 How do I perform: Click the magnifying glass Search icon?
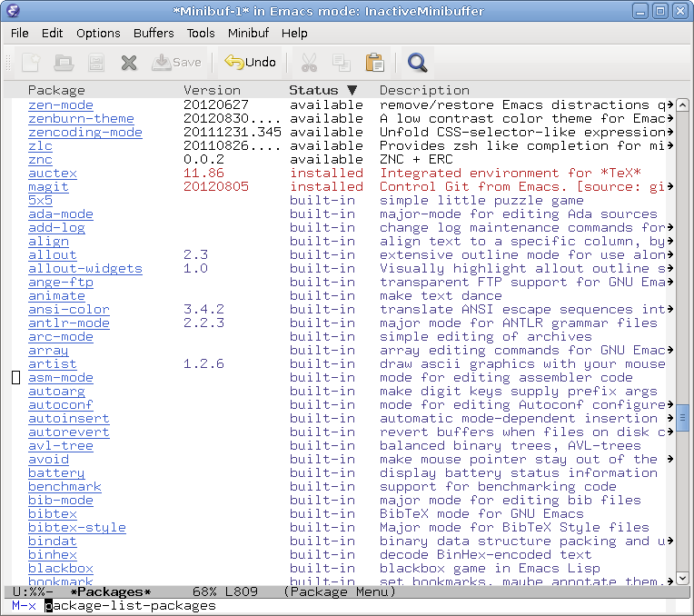point(417,63)
